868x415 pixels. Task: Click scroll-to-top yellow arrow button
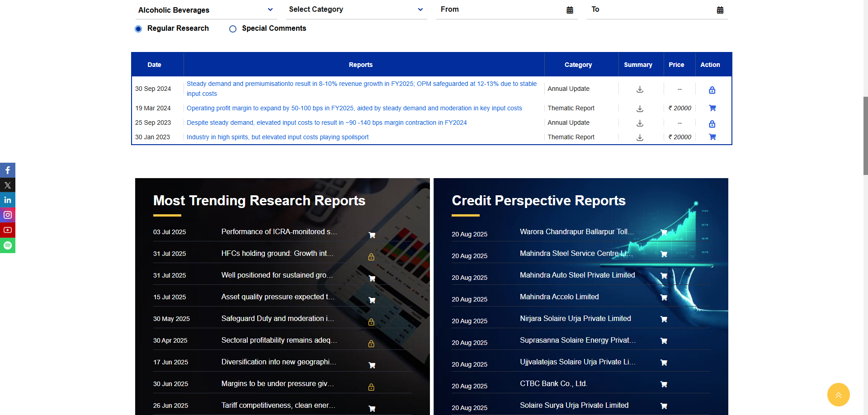(838, 395)
